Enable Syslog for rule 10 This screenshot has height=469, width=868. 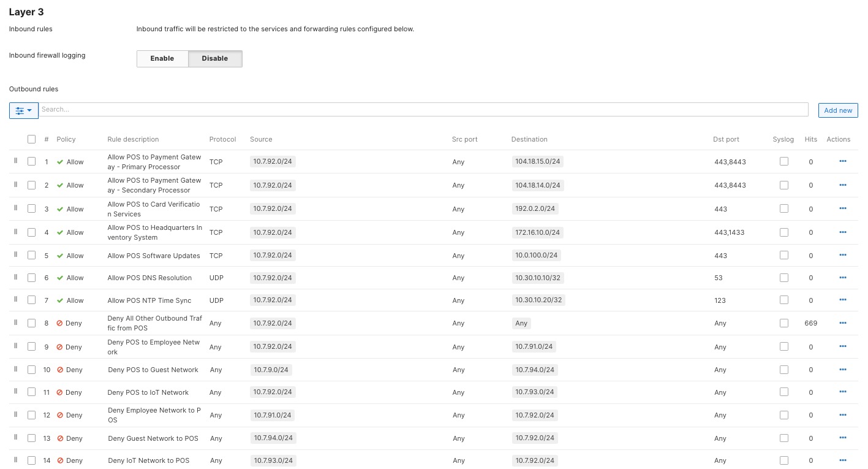click(x=784, y=369)
